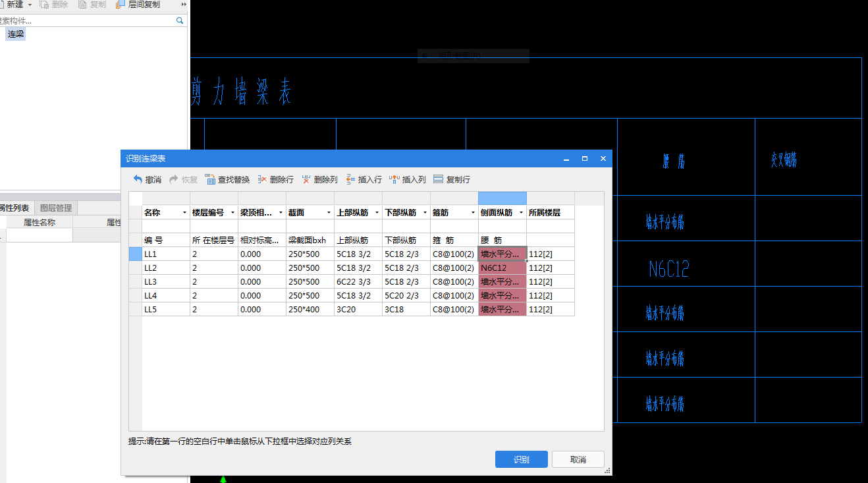Image resolution: width=868 pixels, height=483 pixels.
Task: Open the 楼层编号 column mapping dropdown
Action: 232,213
